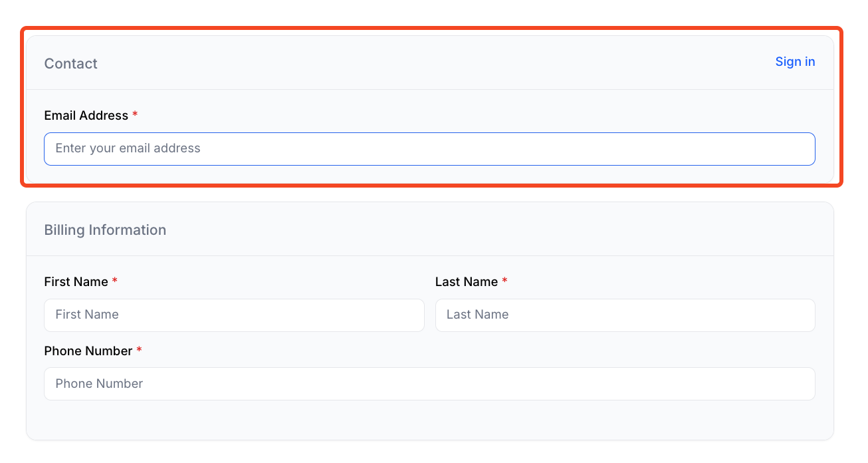Click the red asterisk beside Email Address

tap(135, 115)
